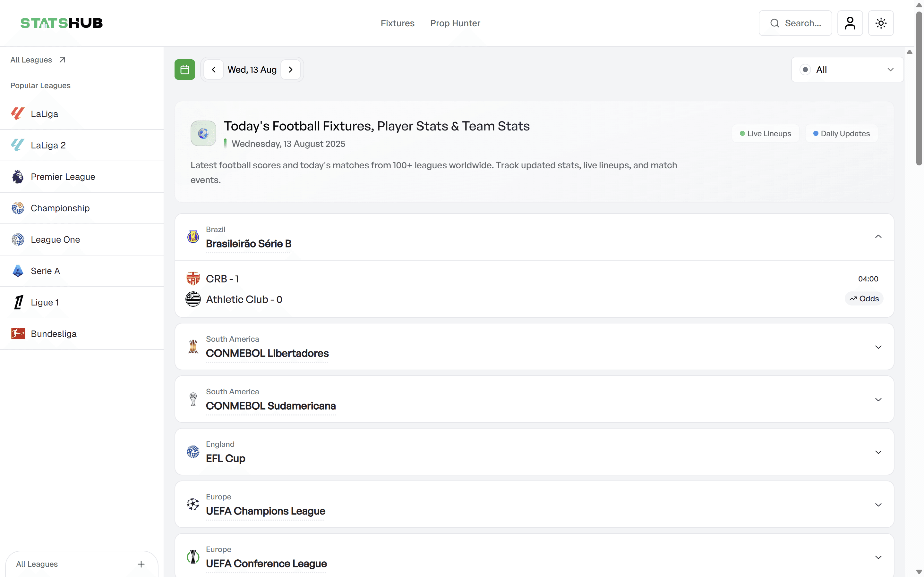
Task: Click the CRB team crest
Action: point(193,278)
